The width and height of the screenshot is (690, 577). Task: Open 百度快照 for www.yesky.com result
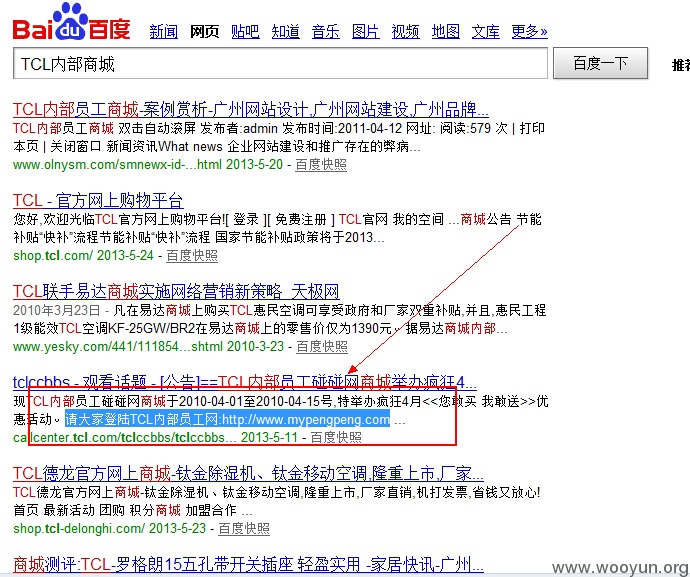click(322, 347)
